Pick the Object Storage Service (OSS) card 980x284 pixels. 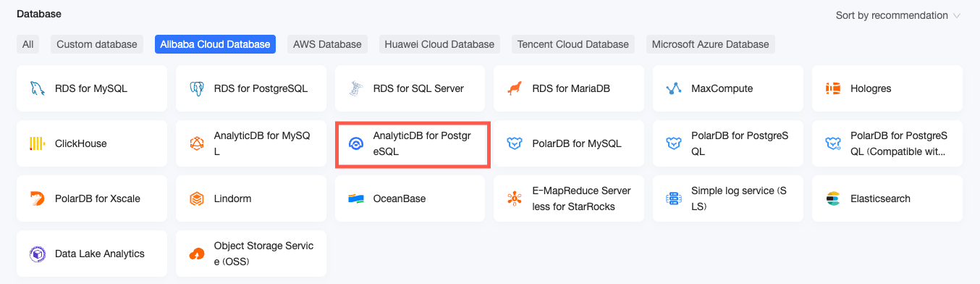click(x=250, y=254)
